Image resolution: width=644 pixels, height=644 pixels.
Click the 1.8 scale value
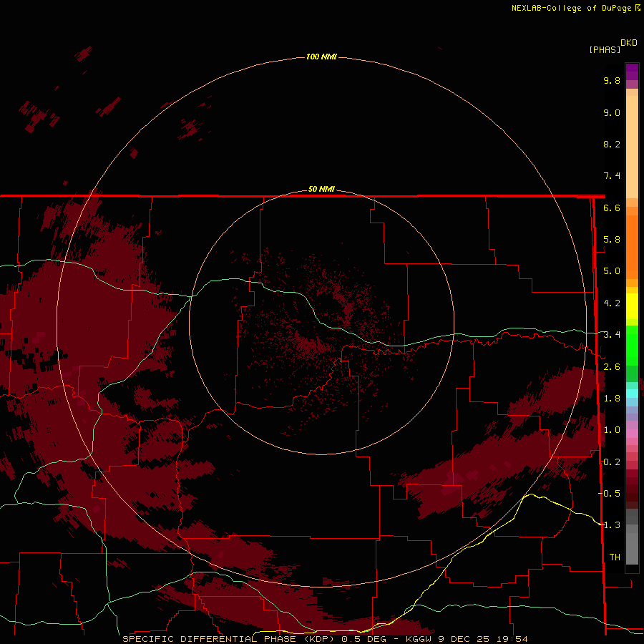click(x=612, y=399)
